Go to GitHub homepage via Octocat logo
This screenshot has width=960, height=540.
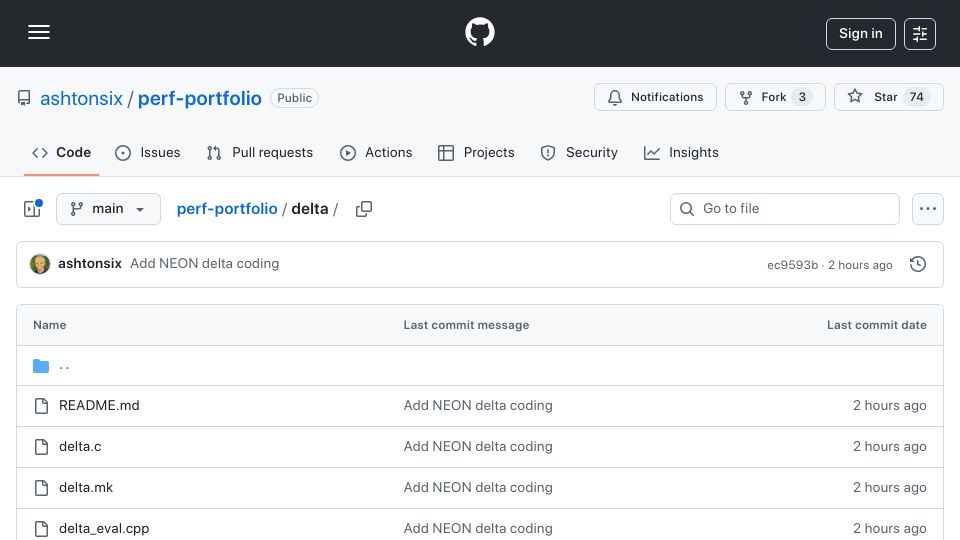pos(480,32)
